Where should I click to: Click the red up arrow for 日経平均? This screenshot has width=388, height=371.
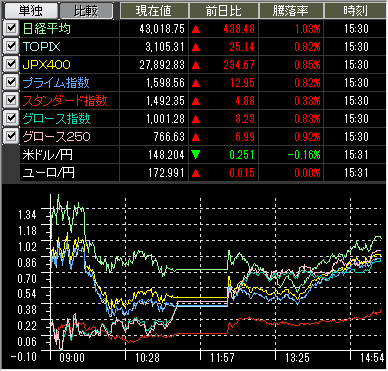pos(196,29)
